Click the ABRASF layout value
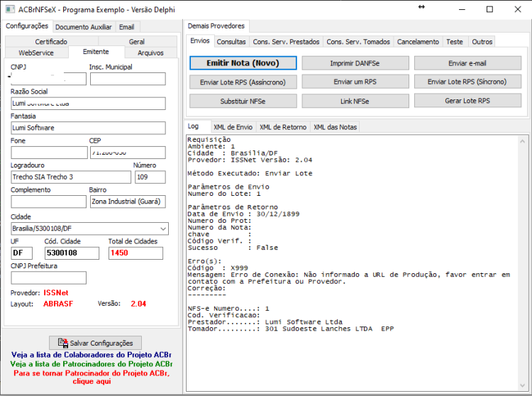This screenshot has width=532, height=396. pyautogui.click(x=58, y=304)
